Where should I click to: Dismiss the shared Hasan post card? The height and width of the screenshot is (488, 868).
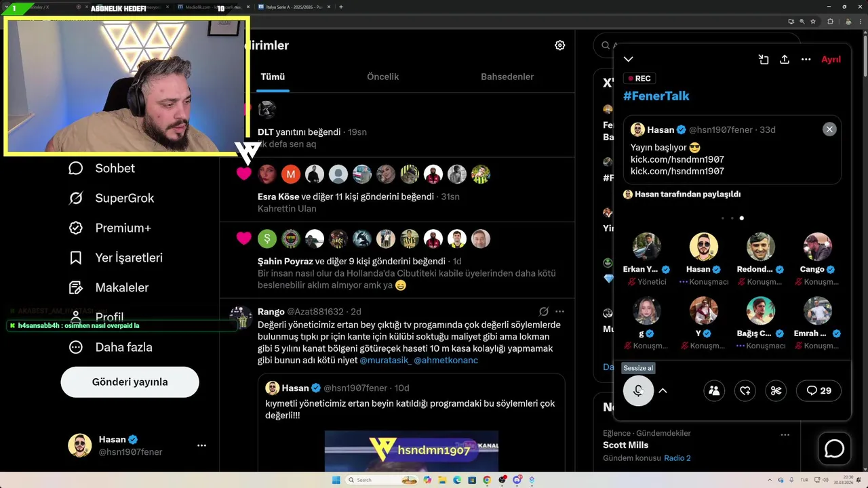pos(829,129)
